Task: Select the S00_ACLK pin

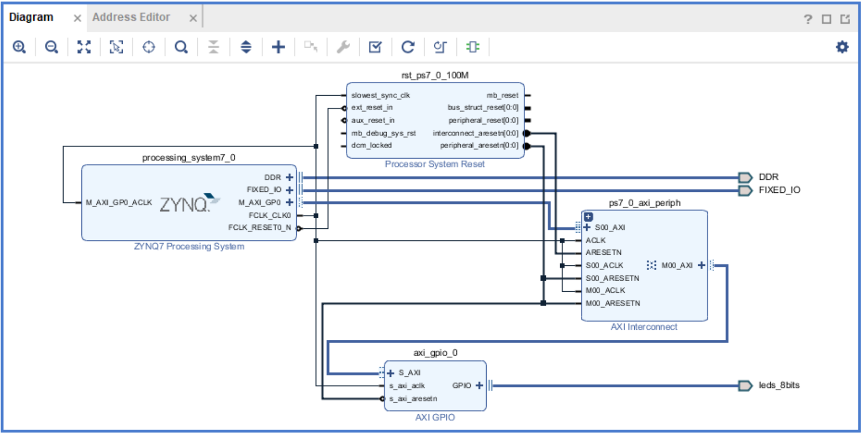Action: pos(605,266)
